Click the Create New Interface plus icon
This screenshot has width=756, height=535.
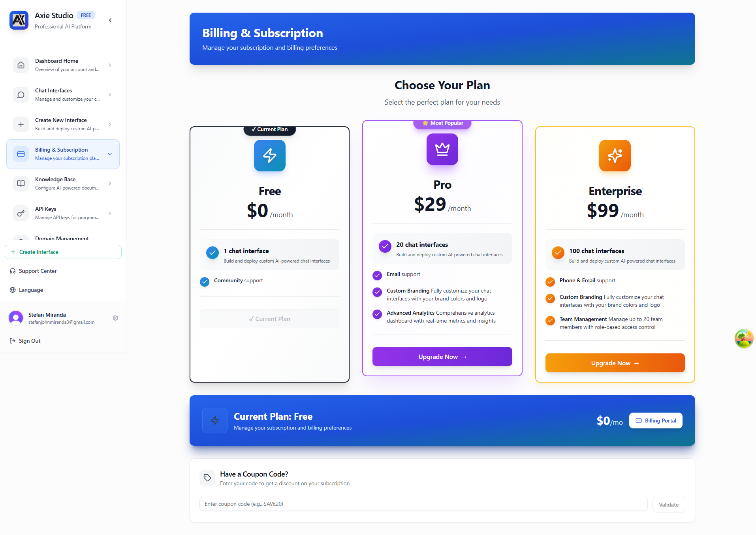21,124
